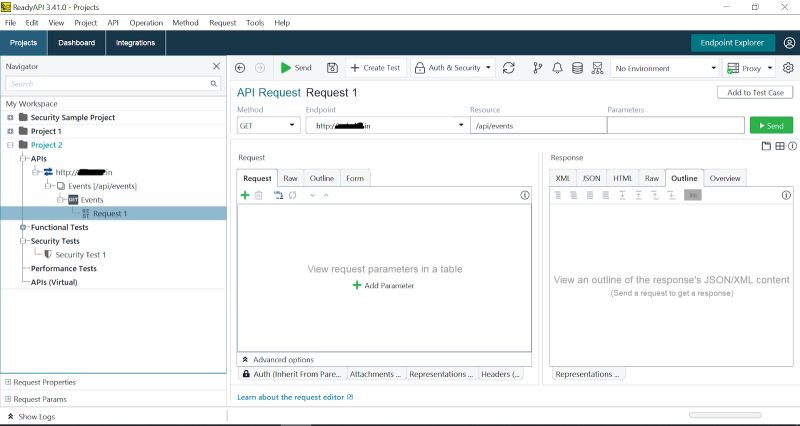
Task: Open Learn about the request editor link
Action: click(x=290, y=397)
